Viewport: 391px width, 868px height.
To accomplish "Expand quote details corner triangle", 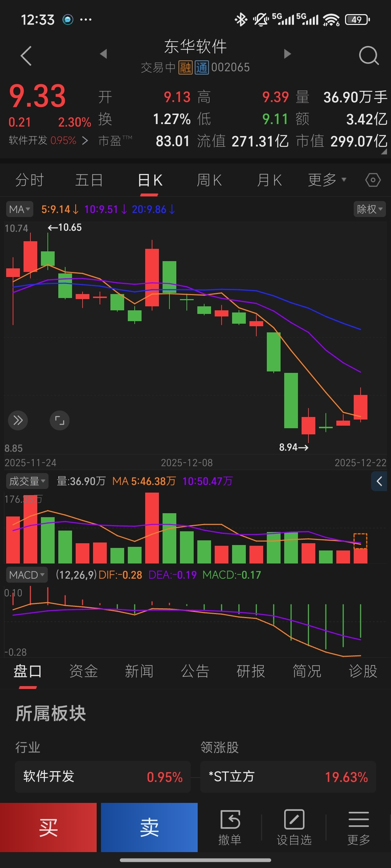I will [384, 152].
